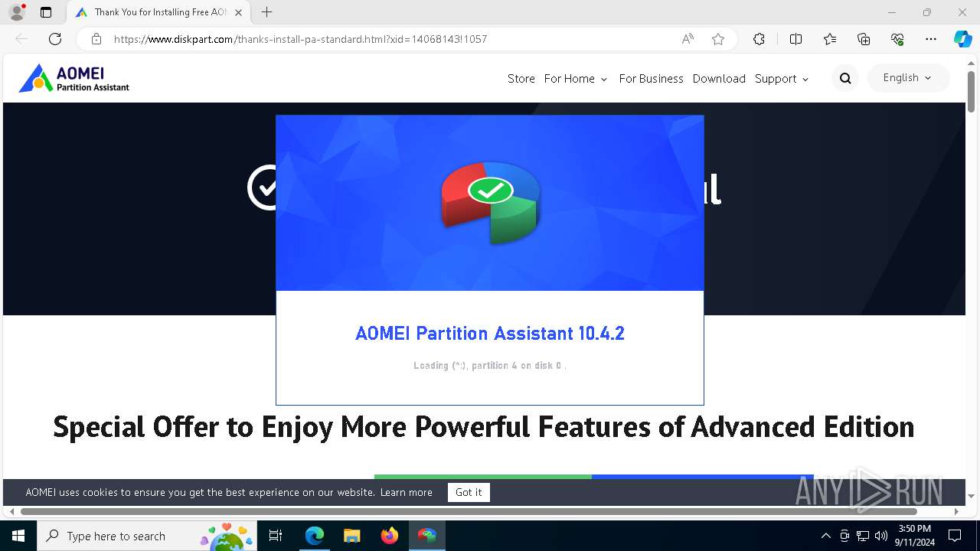Open the Store menu item
Viewport: 980px width, 551px height.
tap(521, 79)
